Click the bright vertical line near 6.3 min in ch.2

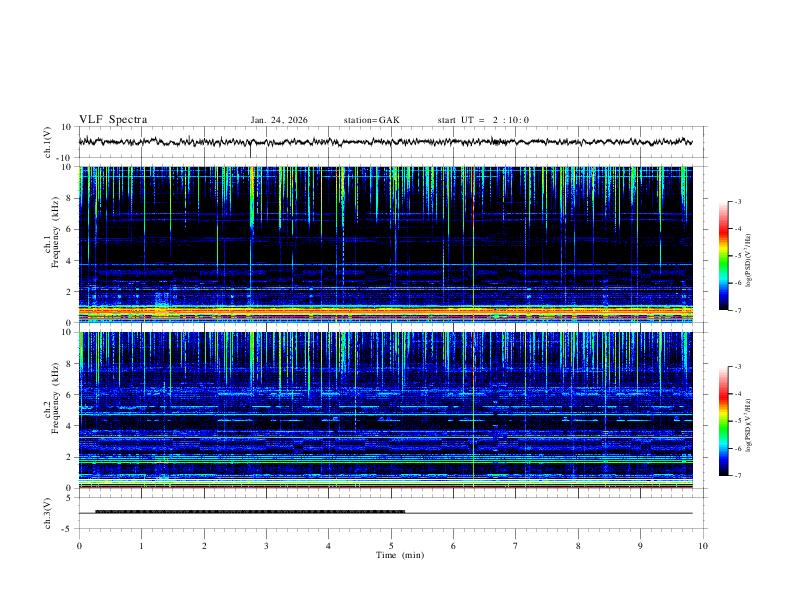pos(473,410)
